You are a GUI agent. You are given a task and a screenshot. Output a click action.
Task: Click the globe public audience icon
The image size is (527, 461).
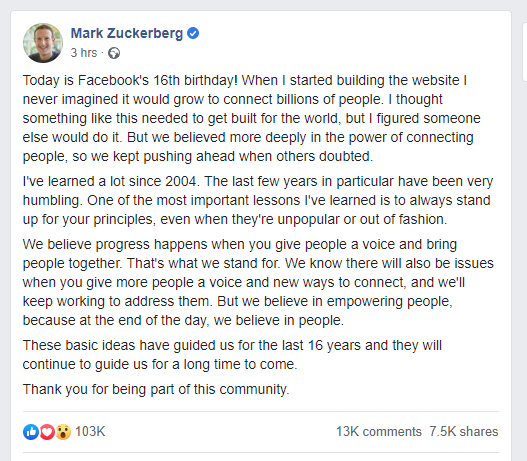[114, 53]
